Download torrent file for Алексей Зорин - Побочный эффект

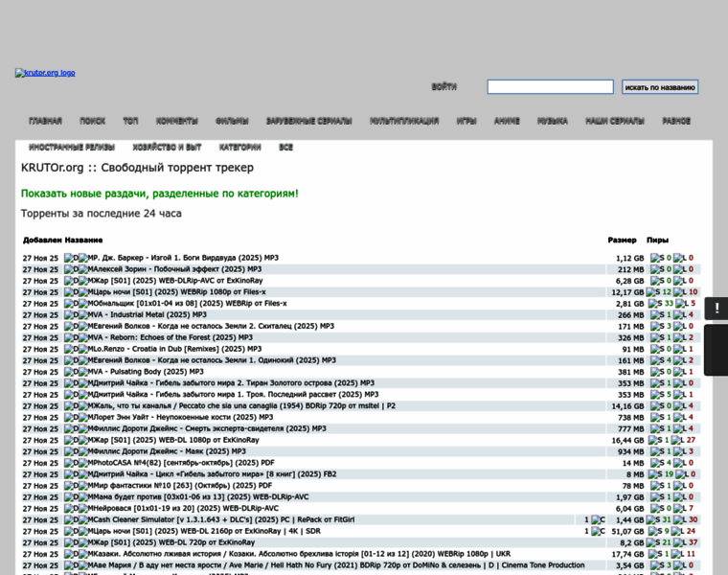click(x=71, y=269)
